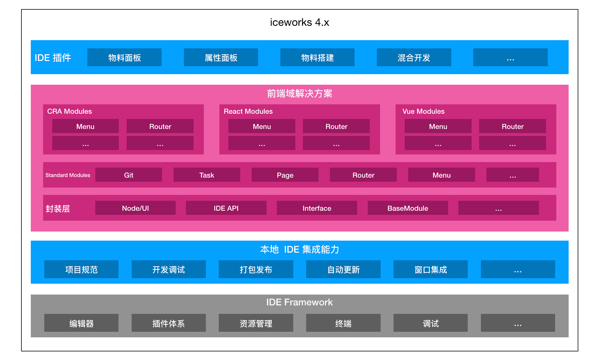Click the 属性面板 item in IDE 插件
The height and width of the screenshot is (364, 600).
click(x=221, y=57)
